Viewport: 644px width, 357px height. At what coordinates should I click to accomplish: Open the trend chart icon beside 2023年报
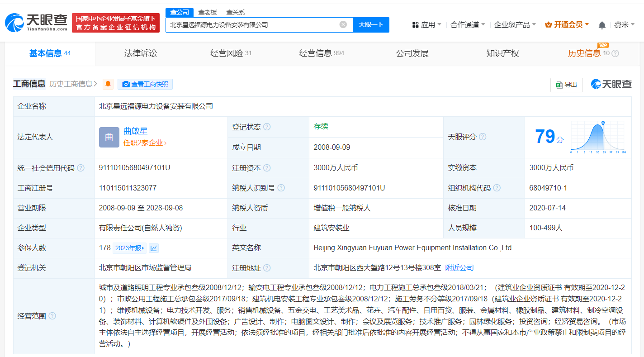[154, 248]
